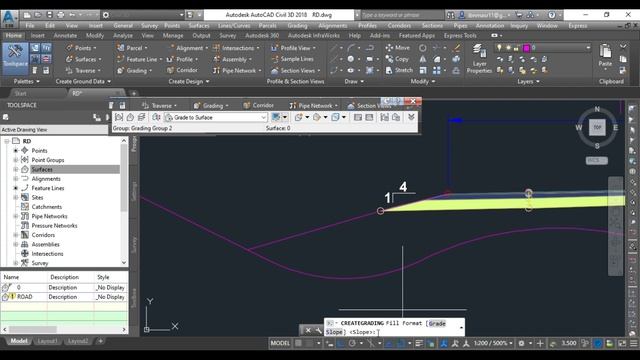Click the Save icon in quick access toolbar
The width and height of the screenshot is (640, 360).
click(49, 15)
